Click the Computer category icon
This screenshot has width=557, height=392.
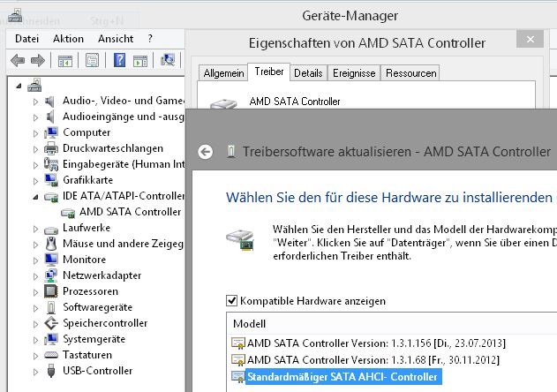(x=51, y=132)
